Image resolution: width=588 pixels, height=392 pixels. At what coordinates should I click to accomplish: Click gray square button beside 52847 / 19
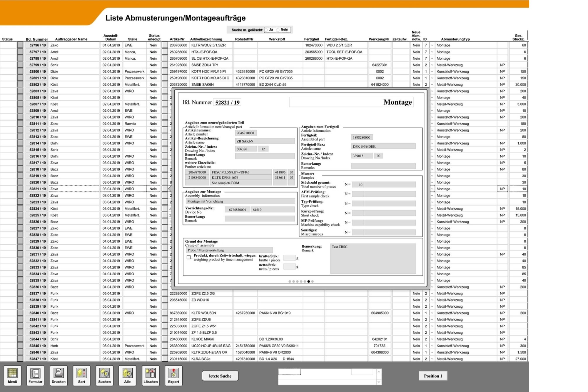(x=20, y=359)
